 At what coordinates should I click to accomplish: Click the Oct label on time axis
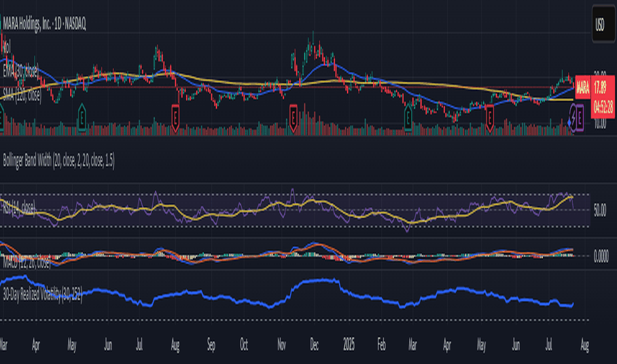244,345
